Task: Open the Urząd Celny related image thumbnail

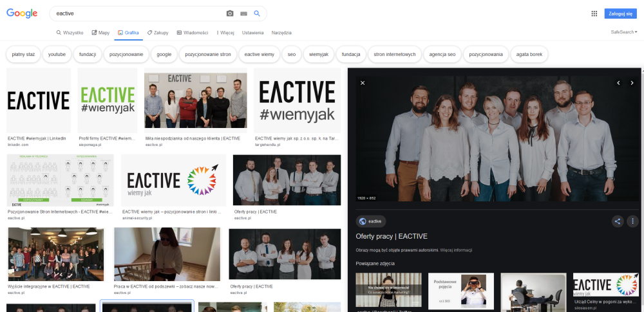Action: click(x=606, y=285)
